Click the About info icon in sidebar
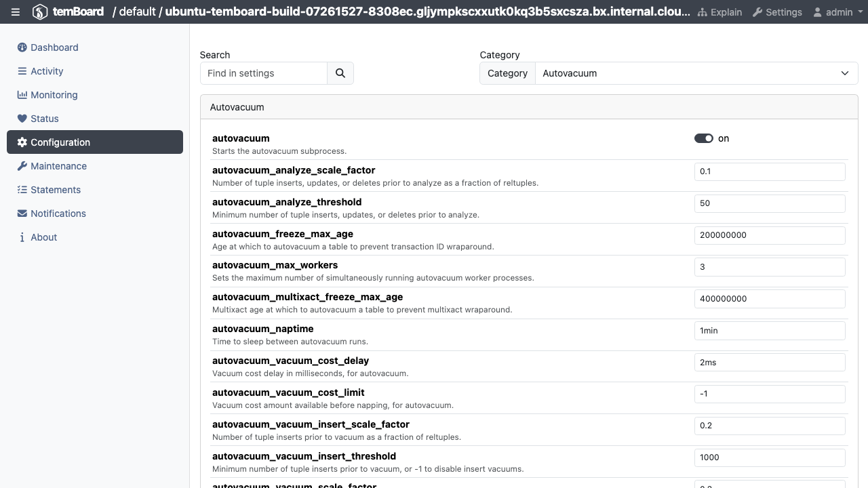Viewport: 868px width, 488px height. (x=22, y=237)
